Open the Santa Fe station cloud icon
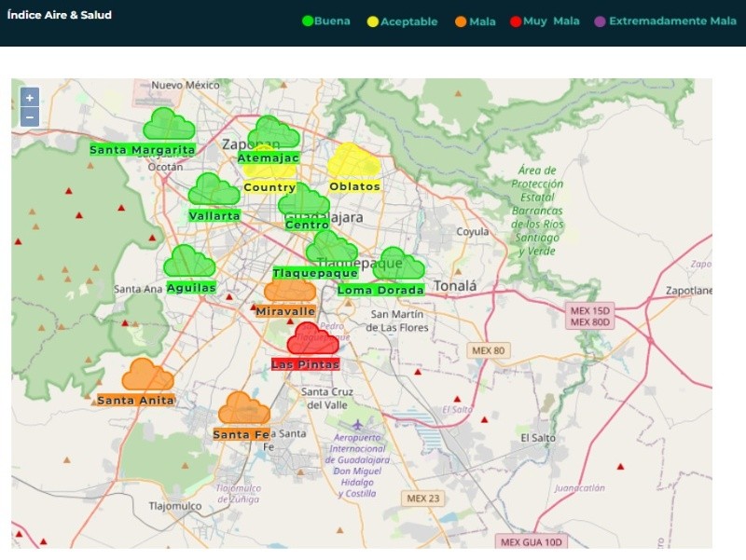This screenshot has width=746, height=560. 243,409
